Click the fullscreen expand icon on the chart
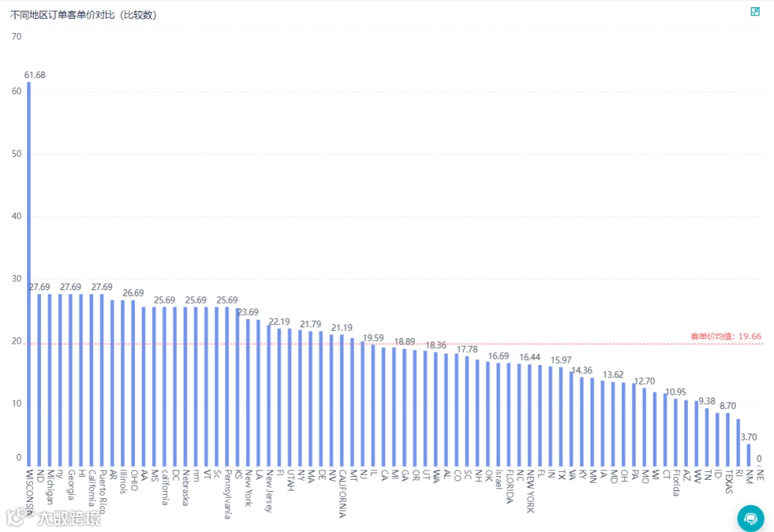Viewport: 774px width, 532px height. pyautogui.click(x=755, y=11)
